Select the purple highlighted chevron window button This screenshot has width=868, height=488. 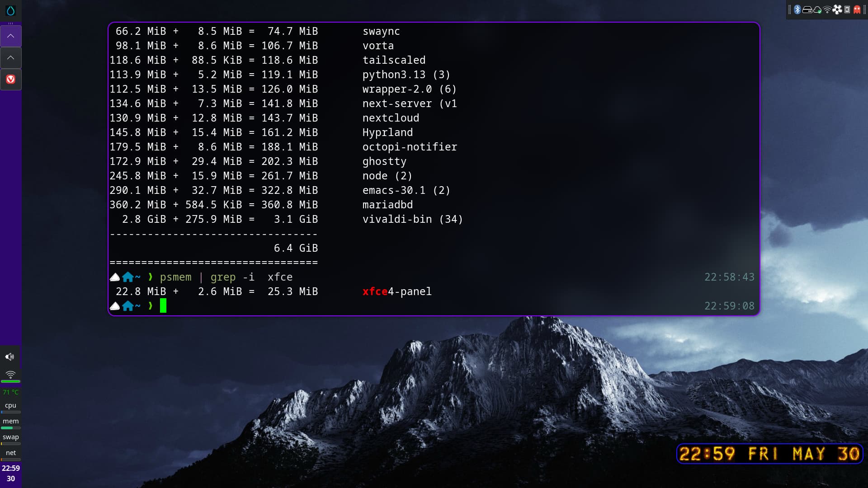coord(10,36)
